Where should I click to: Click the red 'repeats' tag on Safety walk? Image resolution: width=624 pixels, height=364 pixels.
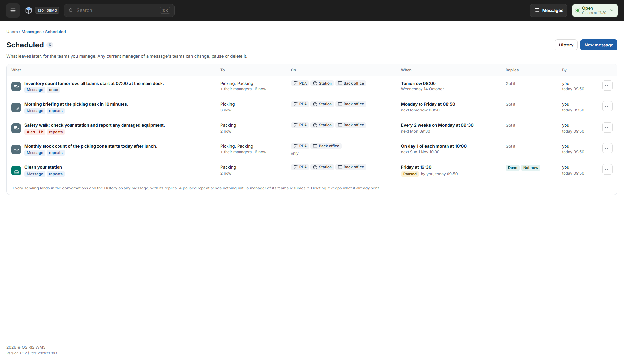tap(56, 132)
